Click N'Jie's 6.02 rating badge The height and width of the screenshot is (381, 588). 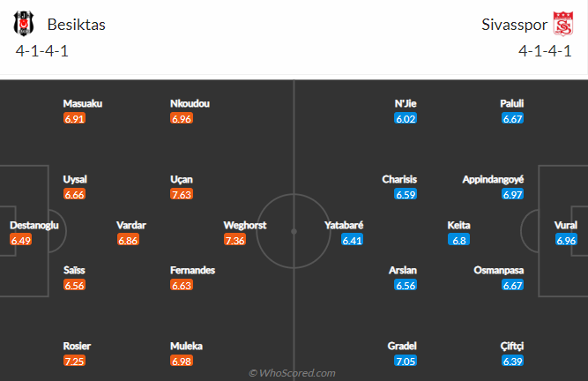click(x=406, y=118)
